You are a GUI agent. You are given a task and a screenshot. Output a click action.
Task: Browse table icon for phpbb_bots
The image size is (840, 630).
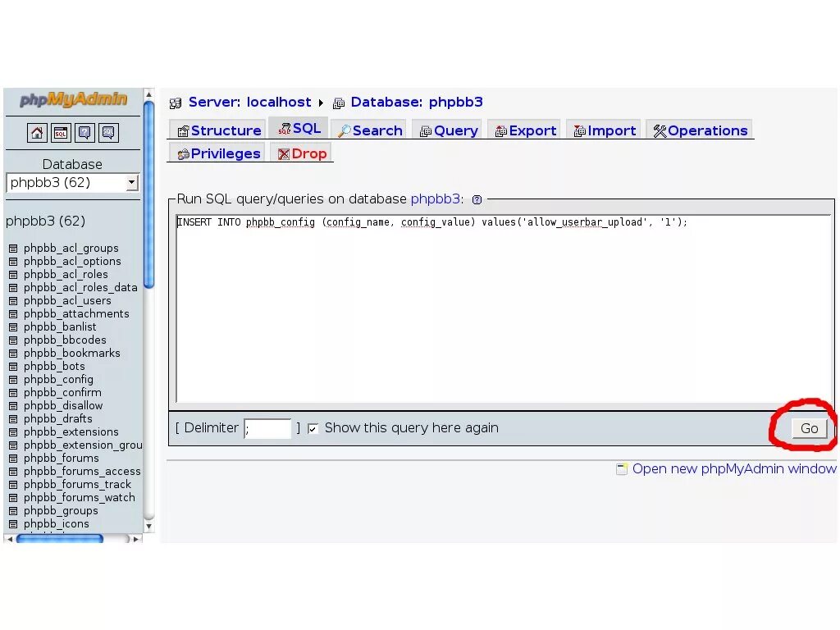13,367
